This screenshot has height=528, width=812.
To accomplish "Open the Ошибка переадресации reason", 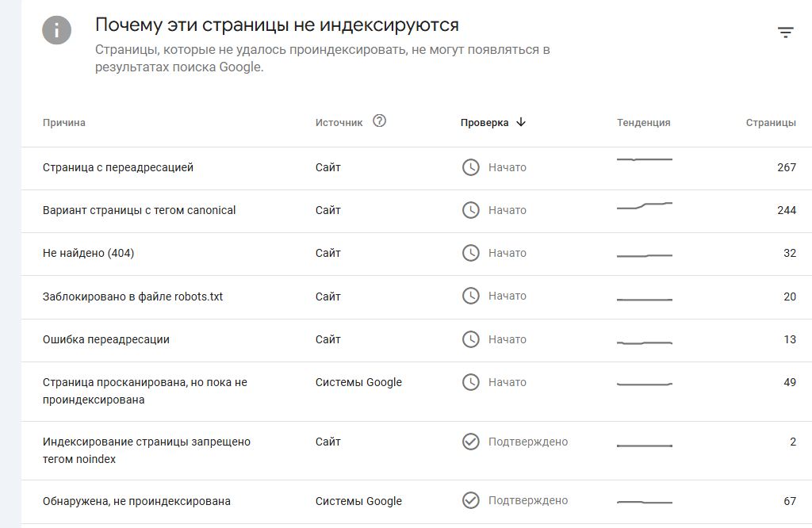I will pyautogui.click(x=106, y=339).
